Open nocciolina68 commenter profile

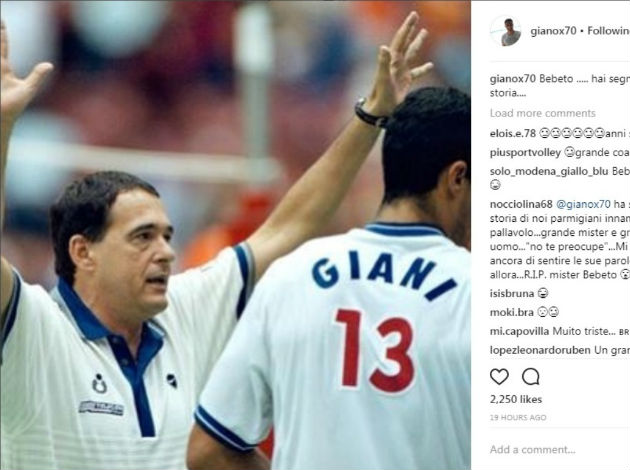click(x=521, y=204)
